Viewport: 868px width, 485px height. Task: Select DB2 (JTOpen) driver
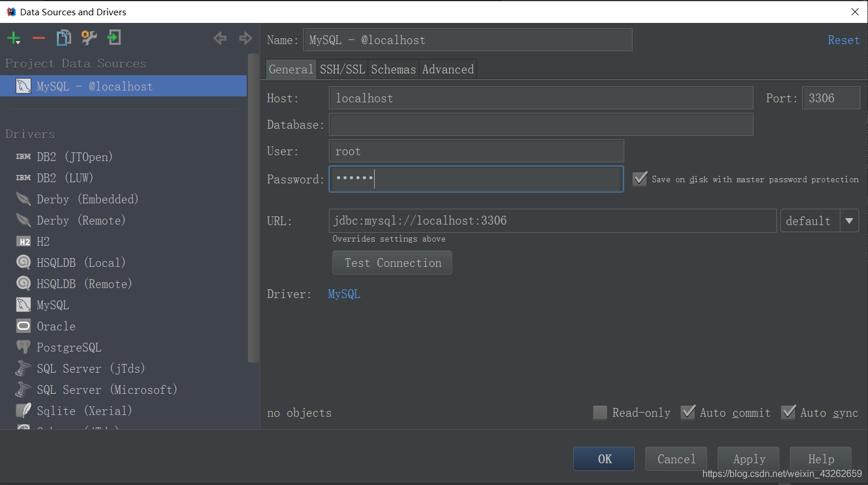pyautogui.click(x=75, y=156)
